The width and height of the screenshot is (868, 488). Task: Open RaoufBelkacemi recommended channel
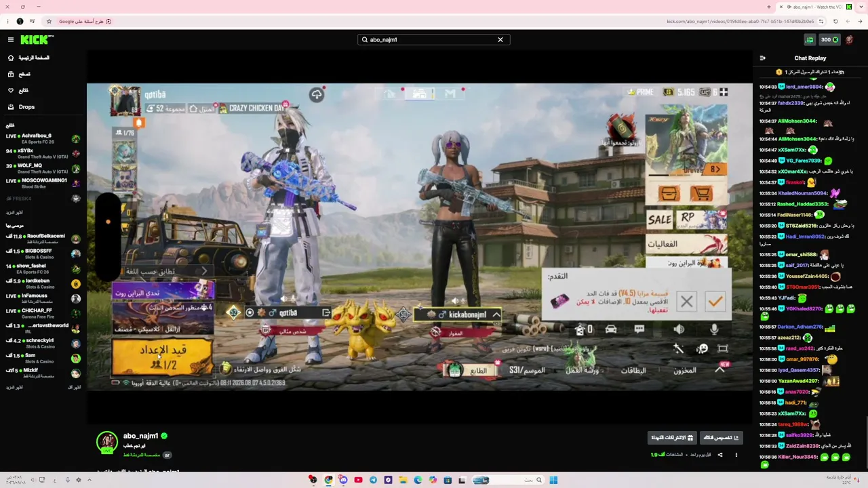coord(42,239)
